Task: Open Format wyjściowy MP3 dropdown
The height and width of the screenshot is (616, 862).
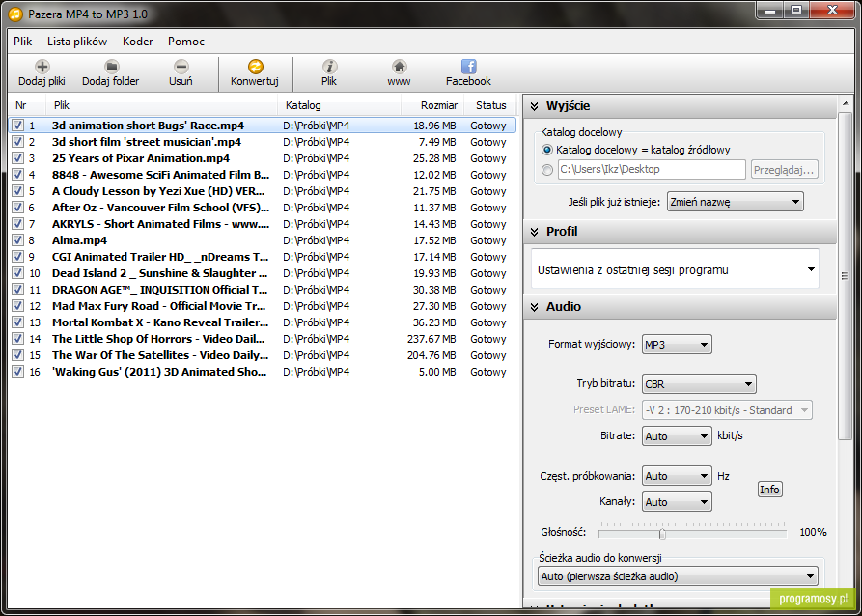Action: tap(677, 345)
